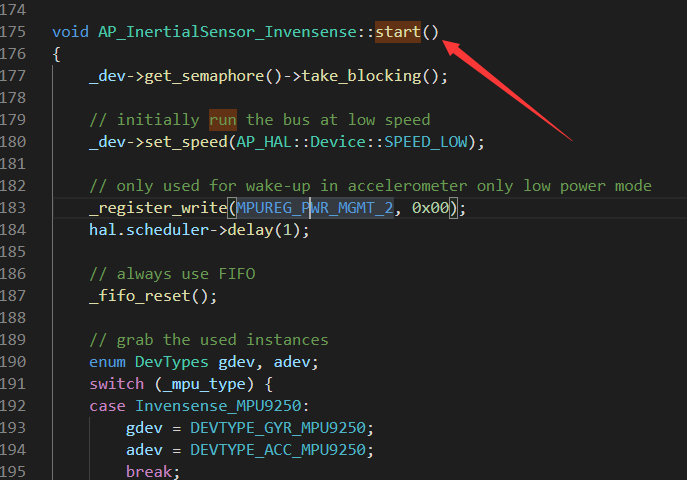Click the take_blocking call on line 177
The width and height of the screenshot is (687, 480).
click(361, 76)
